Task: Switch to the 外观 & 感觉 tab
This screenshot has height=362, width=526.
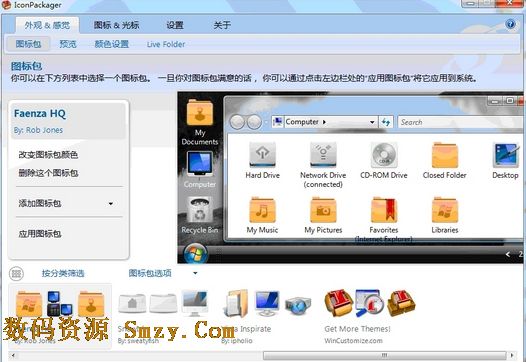Action: point(47,25)
